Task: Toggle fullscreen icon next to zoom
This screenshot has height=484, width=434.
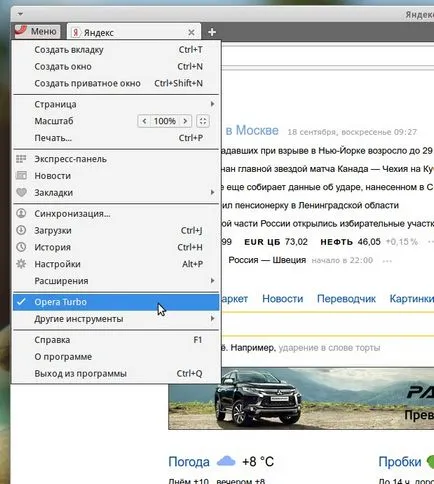Action: tap(203, 121)
